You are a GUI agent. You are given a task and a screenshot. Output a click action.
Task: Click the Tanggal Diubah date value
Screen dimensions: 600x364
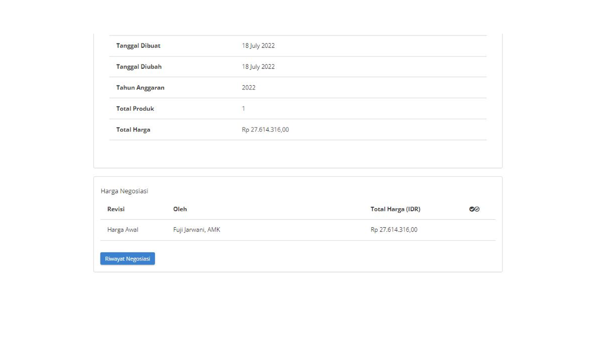tap(258, 66)
